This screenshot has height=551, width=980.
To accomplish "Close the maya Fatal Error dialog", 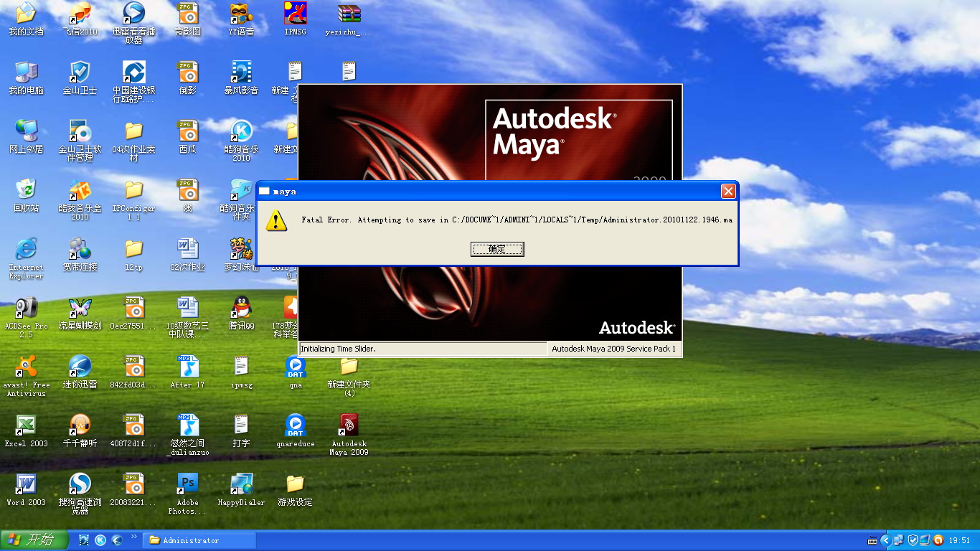I will 728,192.
